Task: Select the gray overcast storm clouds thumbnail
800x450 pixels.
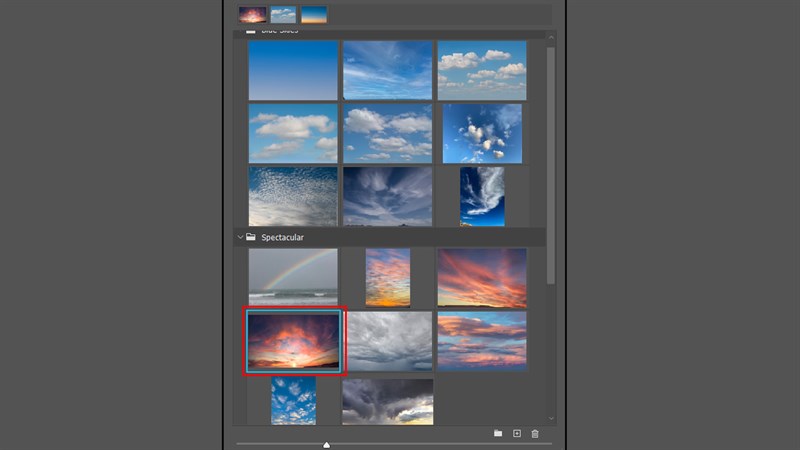Action: point(389,341)
